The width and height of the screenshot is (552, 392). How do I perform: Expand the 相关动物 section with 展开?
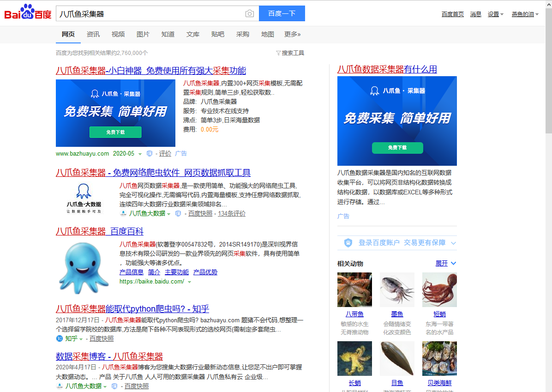[446, 264]
